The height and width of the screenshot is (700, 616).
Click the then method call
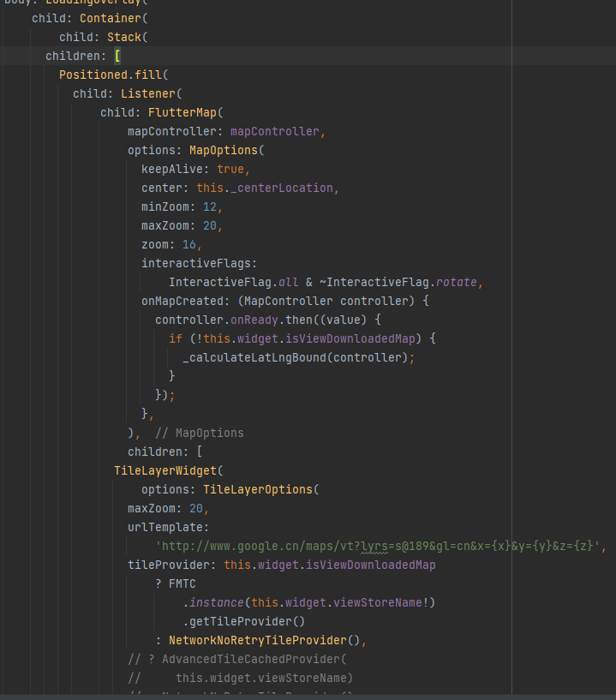pos(299,320)
